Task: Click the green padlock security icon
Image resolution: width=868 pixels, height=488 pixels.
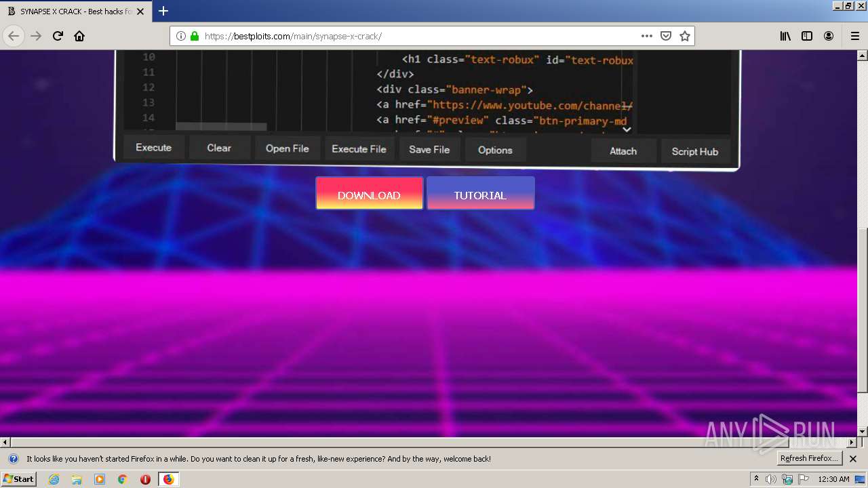Action: coord(195,36)
